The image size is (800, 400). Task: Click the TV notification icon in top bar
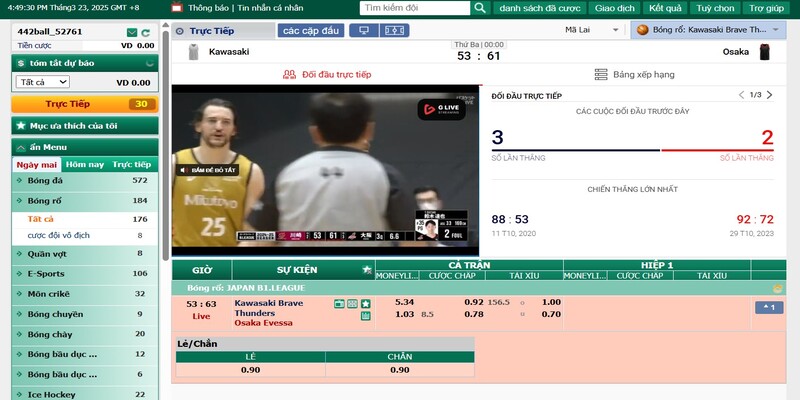coord(177,8)
